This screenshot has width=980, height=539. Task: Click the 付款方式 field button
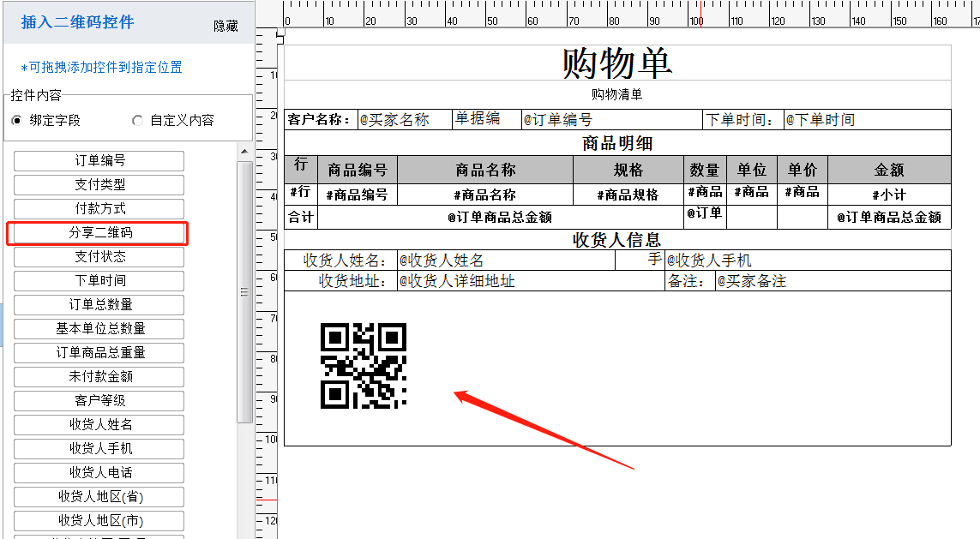[x=99, y=209]
